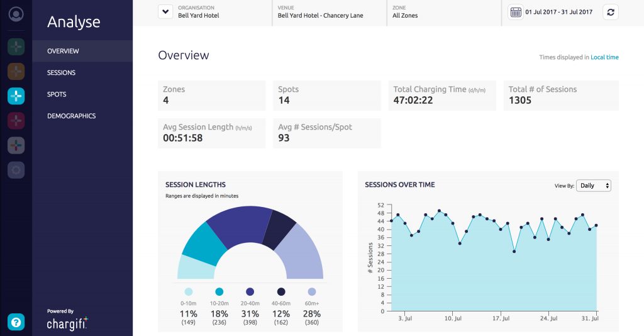Click the 40-60m legend color dot
Image resolution: width=644 pixels, height=336 pixels.
click(281, 291)
